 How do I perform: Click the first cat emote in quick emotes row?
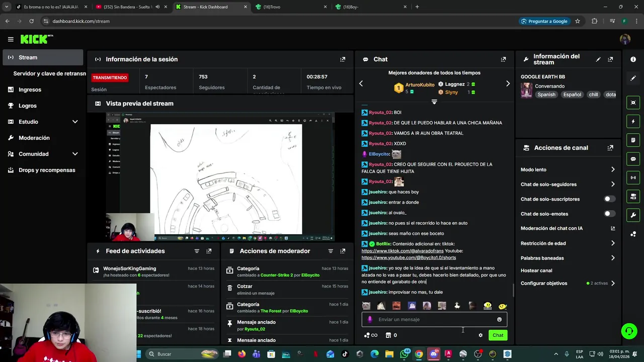pos(366,306)
